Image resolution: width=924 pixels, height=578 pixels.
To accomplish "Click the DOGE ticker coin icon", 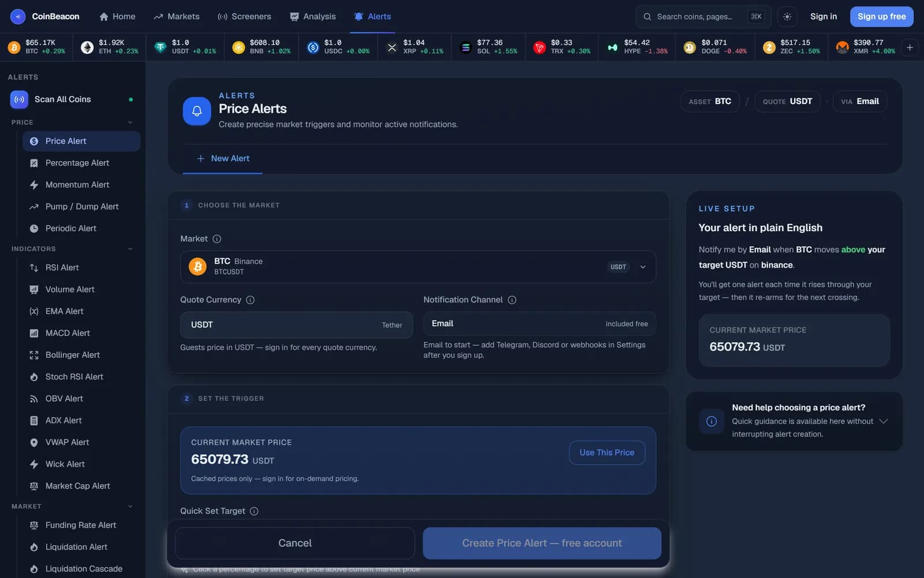I will (690, 47).
